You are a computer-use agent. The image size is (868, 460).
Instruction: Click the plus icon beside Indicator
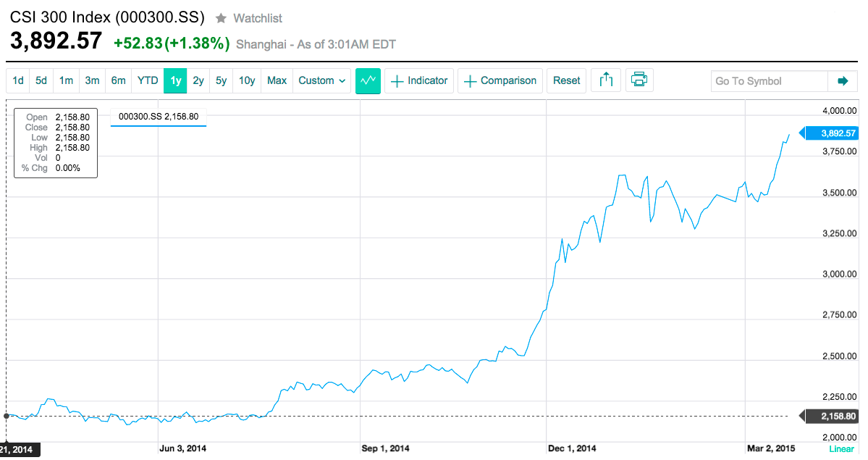397,81
